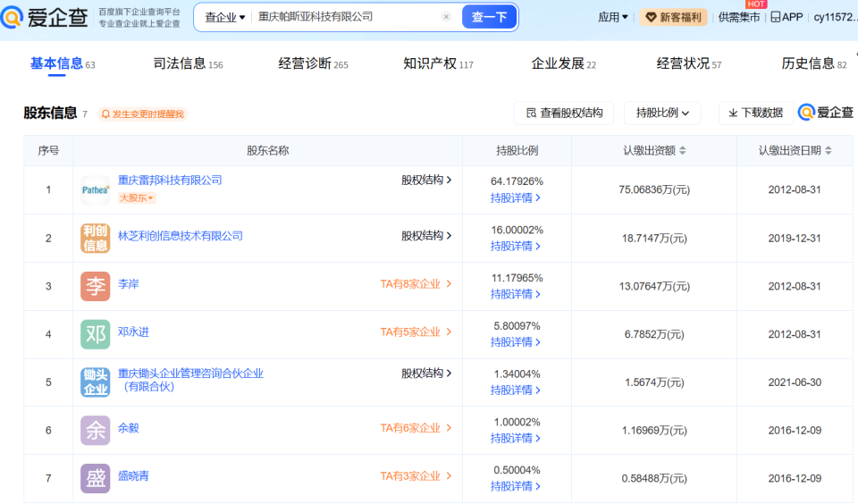Click the 锄头企业 logo icon
Screen dimensions: 858x504
(96, 382)
